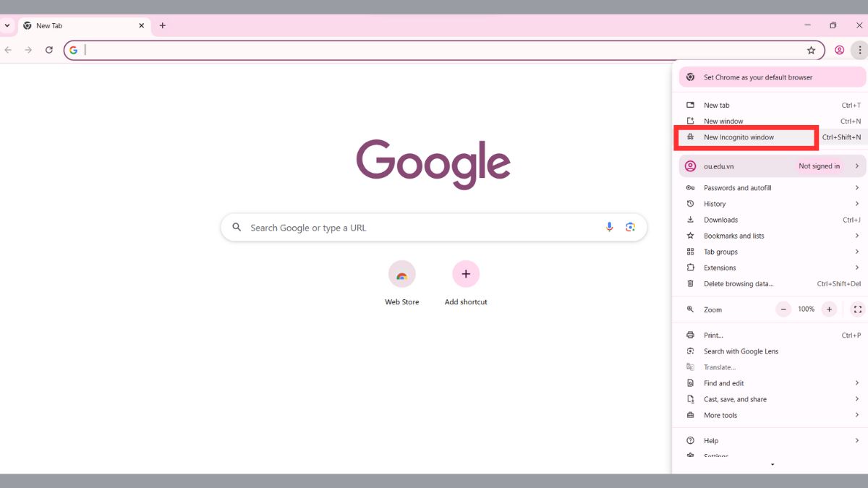Close the New Tab tab
Image resolution: width=868 pixels, height=488 pixels.
coord(142,25)
